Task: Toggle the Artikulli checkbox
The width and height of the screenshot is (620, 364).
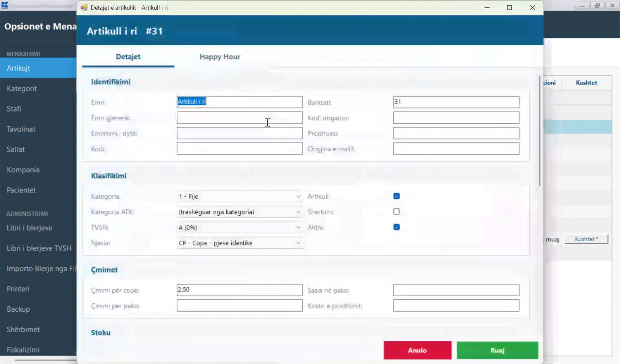Action: pyautogui.click(x=396, y=196)
